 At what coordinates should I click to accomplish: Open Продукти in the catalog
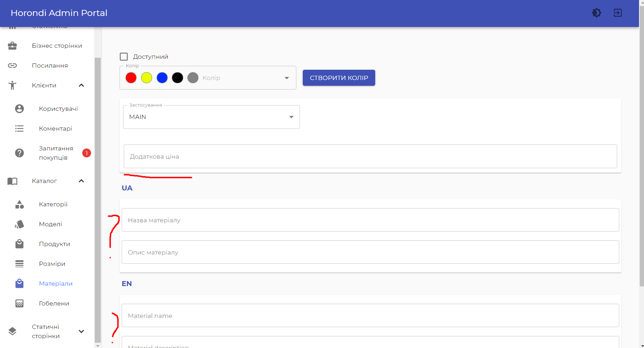click(x=54, y=244)
